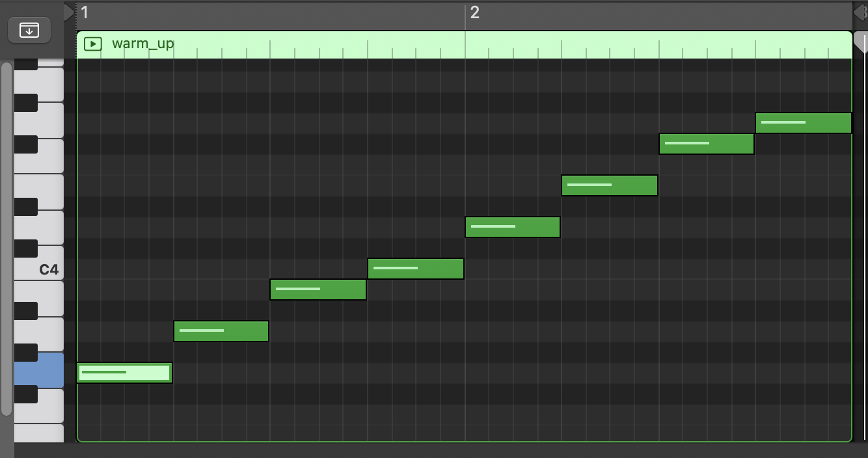The image size is (868, 458).
Task: Click the vertical scrollbar beside the keyboard
Action: pyautogui.click(x=7, y=239)
